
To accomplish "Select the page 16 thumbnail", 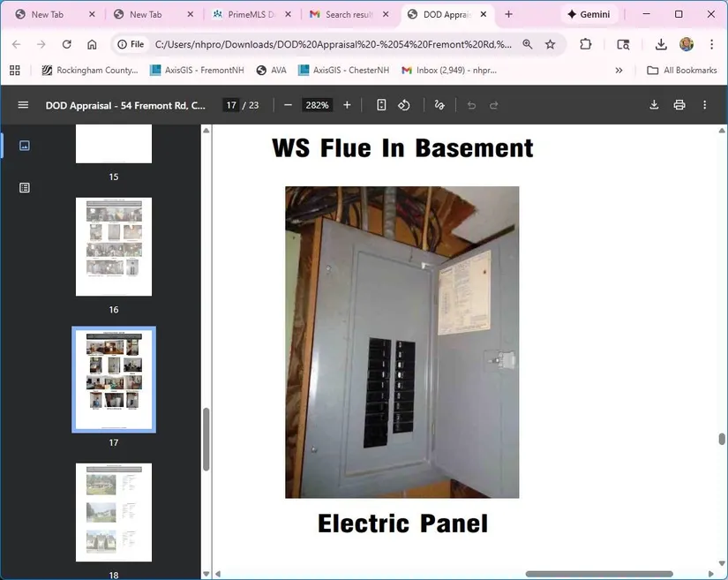I will (x=114, y=246).
